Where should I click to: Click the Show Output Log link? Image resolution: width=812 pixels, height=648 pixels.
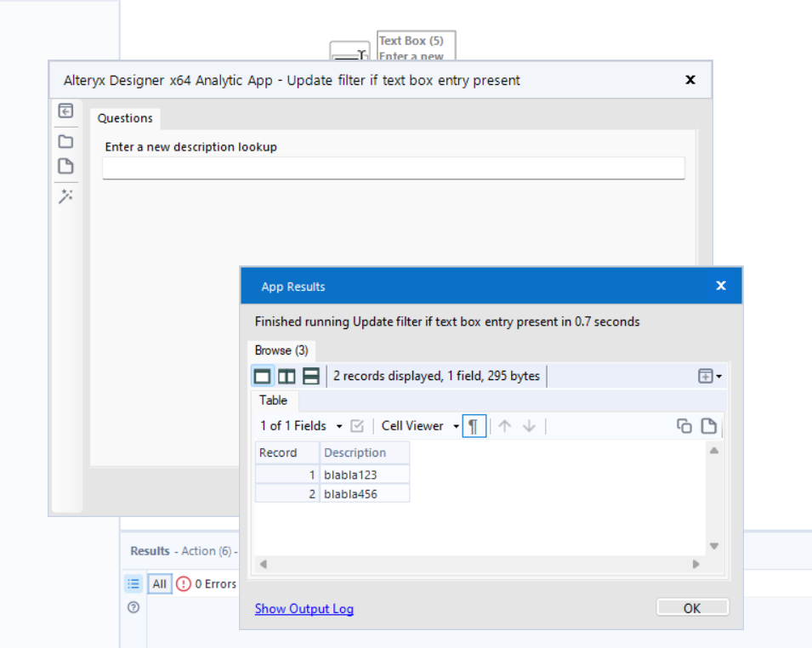point(304,607)
